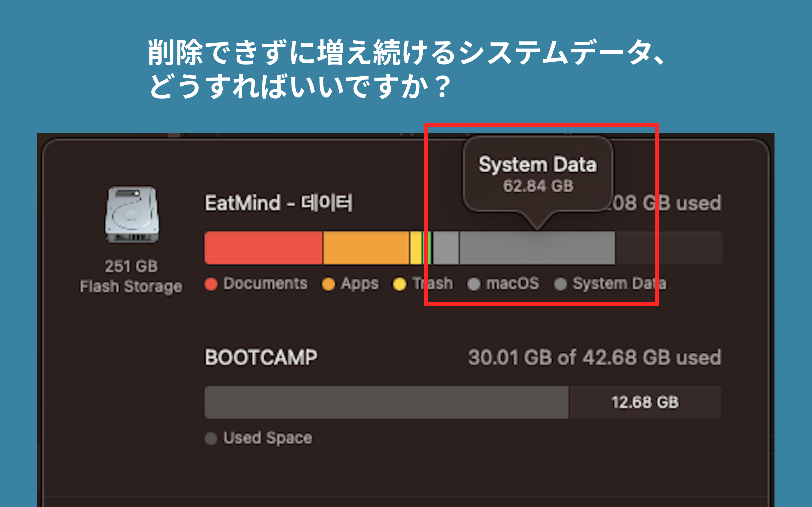Click the EatMind volume name label
The height and width of the screenshot is (507, 812).
[x=279, y=203]
